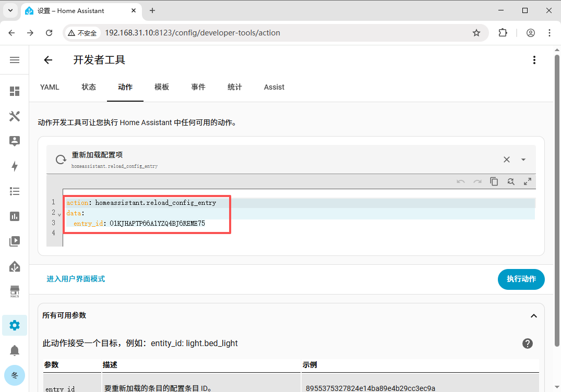Select the 动作 tab
Image resolution: width=561 pixels, height=392 pixels.
[125, 87]
